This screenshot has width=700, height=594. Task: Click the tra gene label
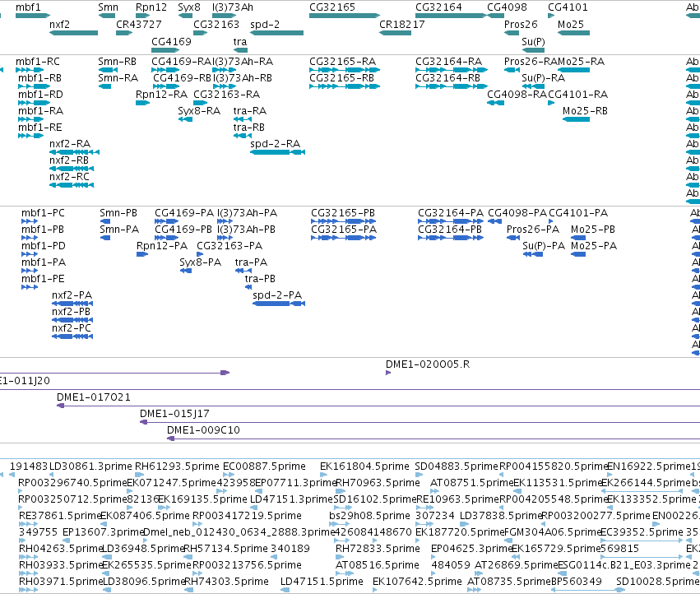(x=239, y=41)
